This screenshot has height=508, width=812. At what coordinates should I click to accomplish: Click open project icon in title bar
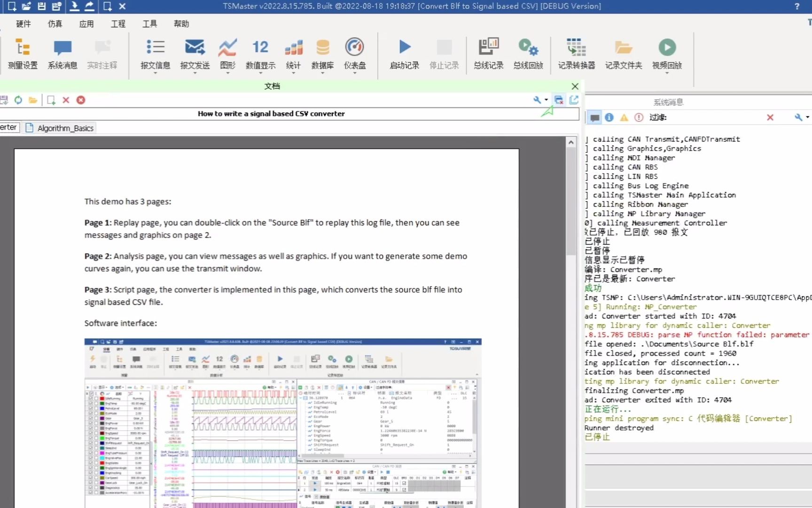tap(26, 6)
